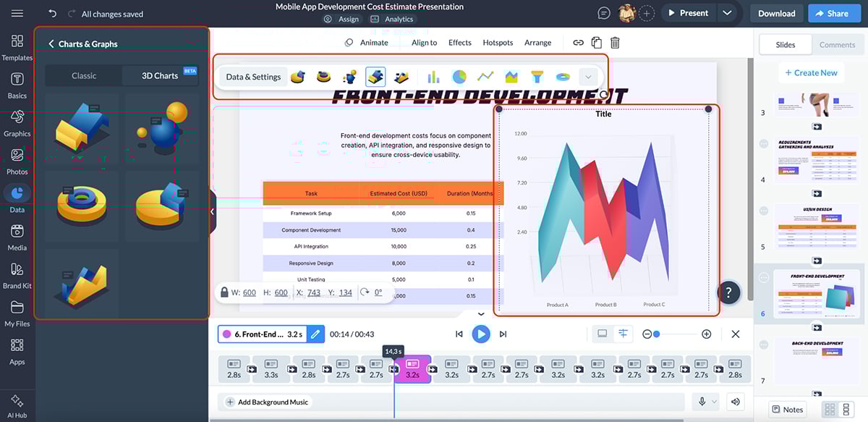Expand the hidden chart types menu
Viewport: 868px width, 422px height.
589,76
